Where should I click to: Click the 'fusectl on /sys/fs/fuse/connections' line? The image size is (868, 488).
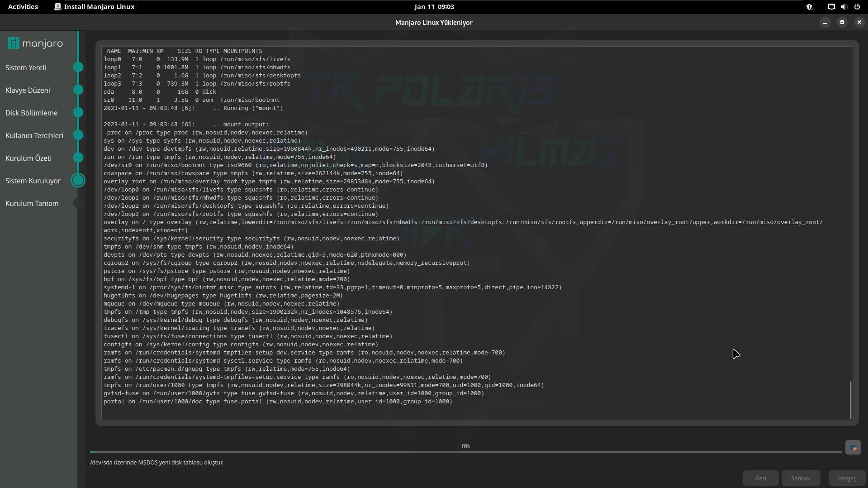click(x=248, y=336)
